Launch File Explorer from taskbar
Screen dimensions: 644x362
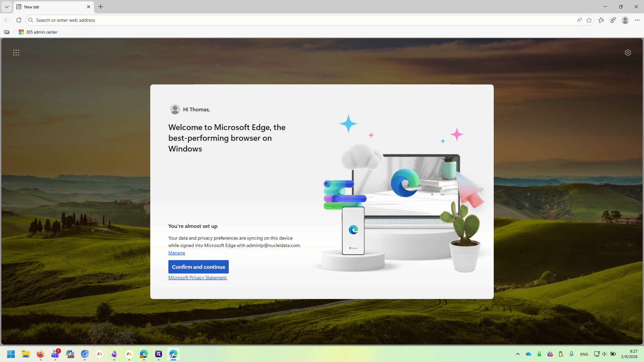26,354
